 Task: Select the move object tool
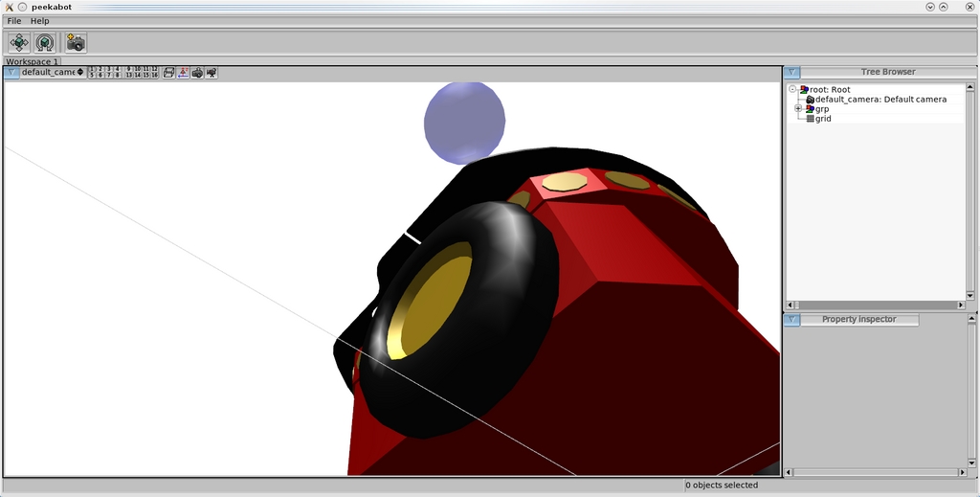(19, 42)
